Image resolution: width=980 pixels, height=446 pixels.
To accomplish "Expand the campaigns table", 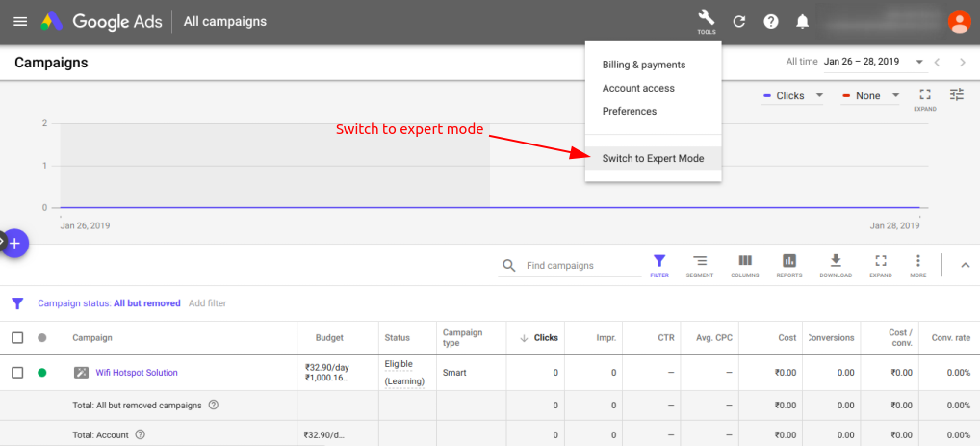I will [x=881, y=266].
